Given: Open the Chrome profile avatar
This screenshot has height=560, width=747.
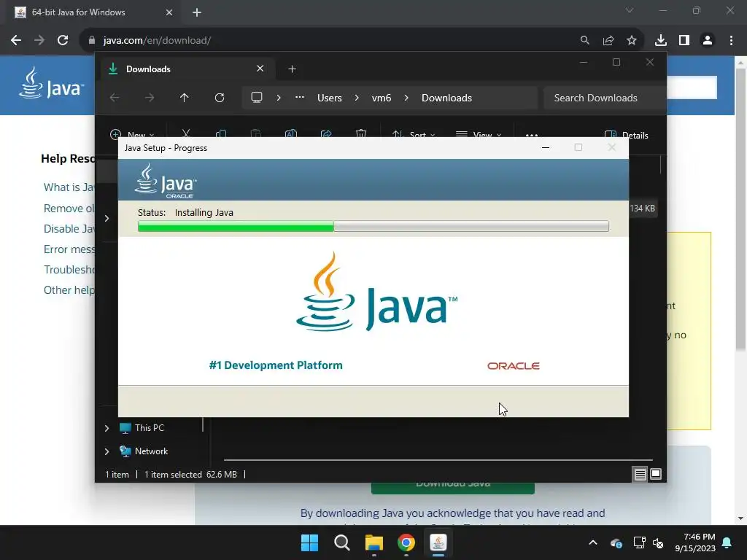Looking at the screenshot, I should [x=708, y=41].
